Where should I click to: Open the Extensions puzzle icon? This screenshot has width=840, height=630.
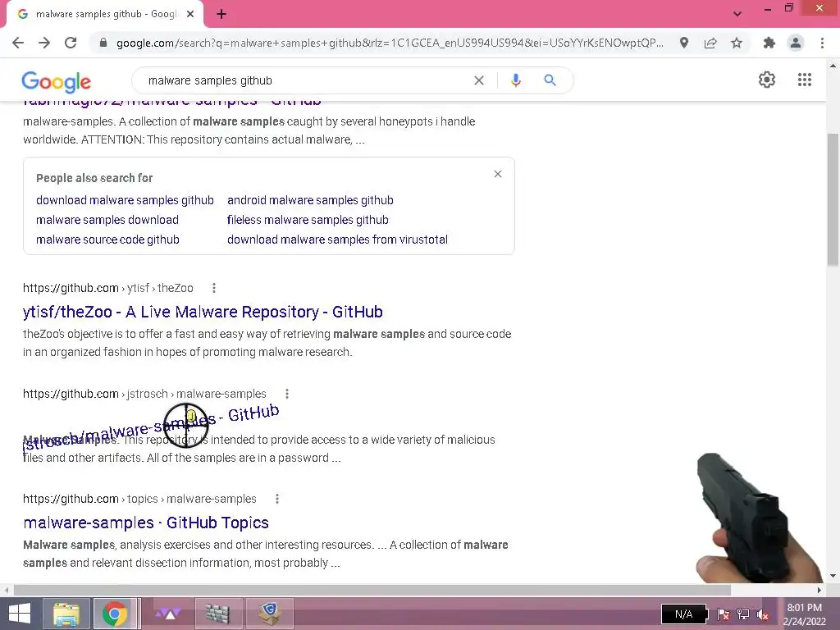769,43
